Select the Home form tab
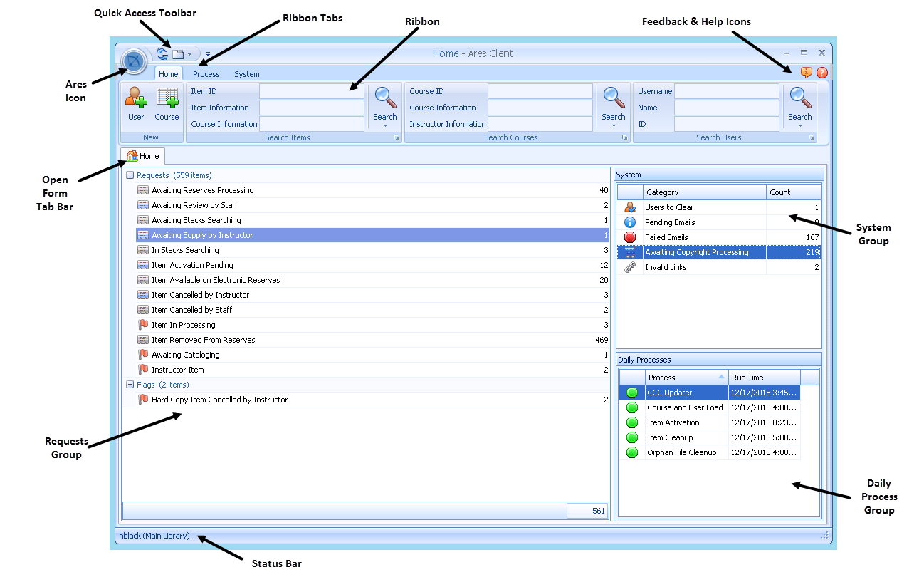This screenshot has width=924, height=582. (143, 156)
